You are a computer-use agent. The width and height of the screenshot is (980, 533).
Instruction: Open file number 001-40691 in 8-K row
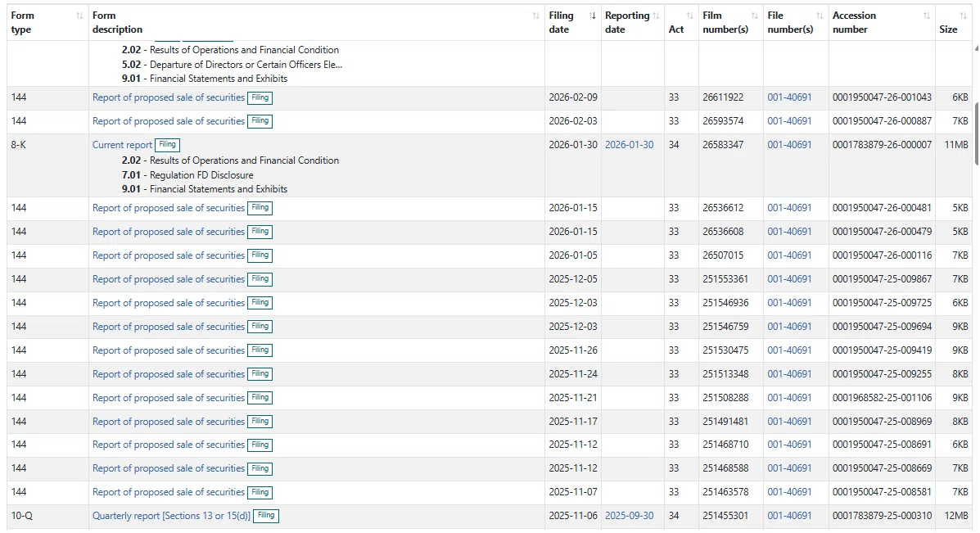789,145
